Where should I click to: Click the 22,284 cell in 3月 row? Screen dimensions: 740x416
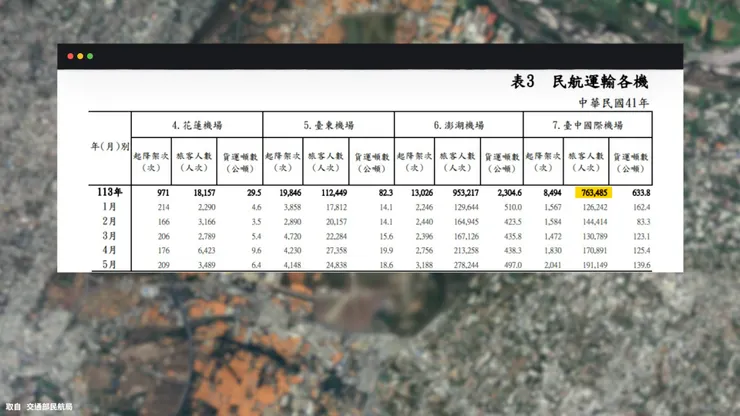point(336,237)
